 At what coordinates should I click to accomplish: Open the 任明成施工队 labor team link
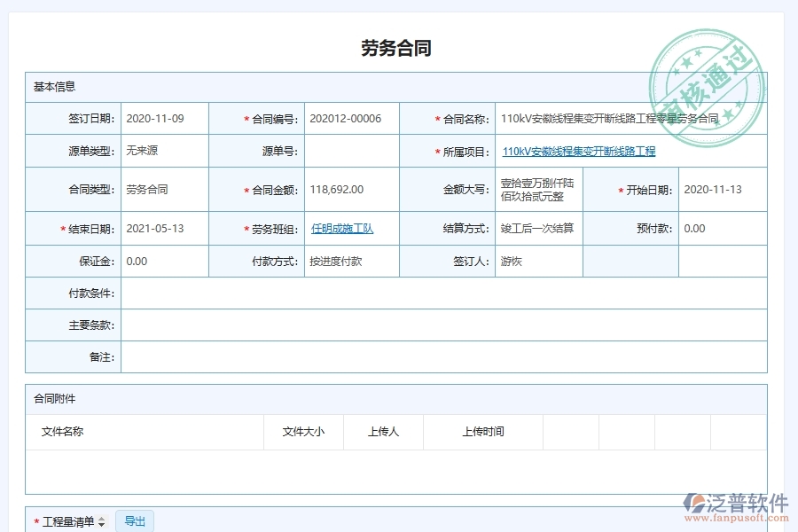pos(342,229)
